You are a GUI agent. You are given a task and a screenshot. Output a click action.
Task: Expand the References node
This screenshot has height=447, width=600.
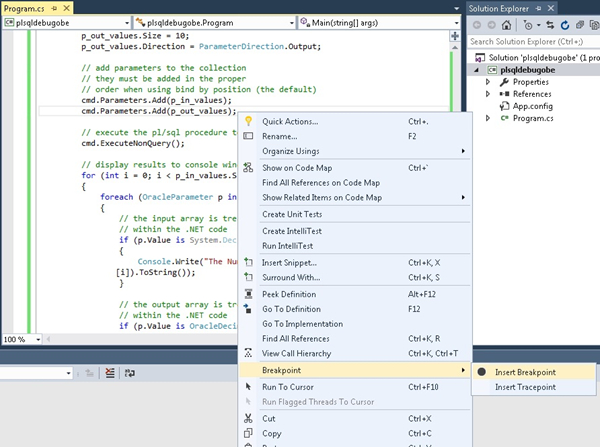(488, 94)
